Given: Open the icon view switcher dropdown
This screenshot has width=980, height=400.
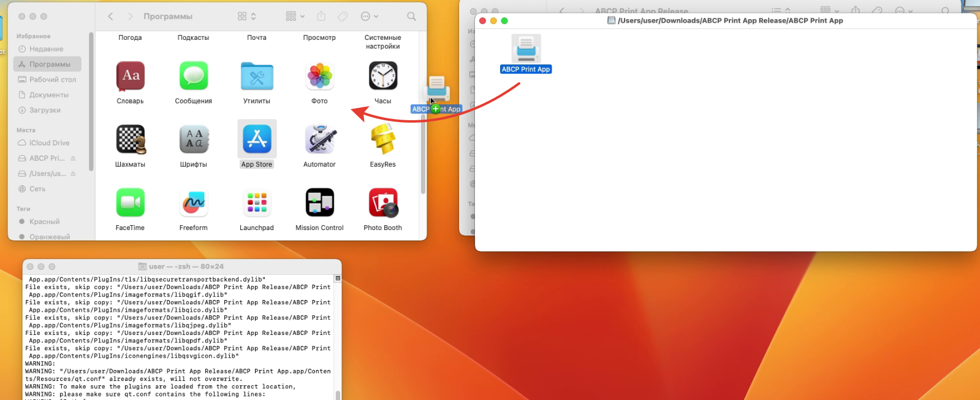Looking at the screenshot, I should pyautogui.click(x=247, y=17).
